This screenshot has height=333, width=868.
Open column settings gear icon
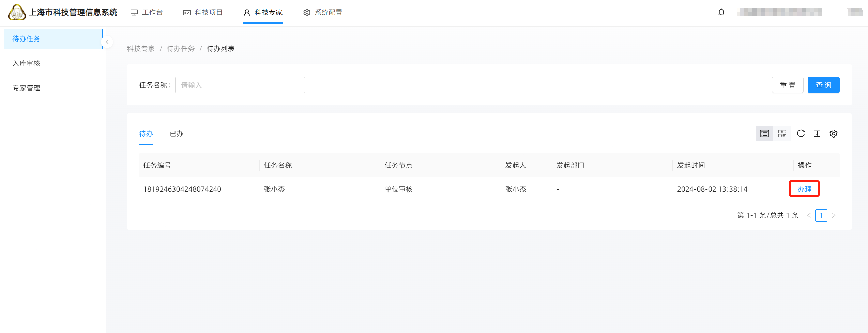[834, 134]
